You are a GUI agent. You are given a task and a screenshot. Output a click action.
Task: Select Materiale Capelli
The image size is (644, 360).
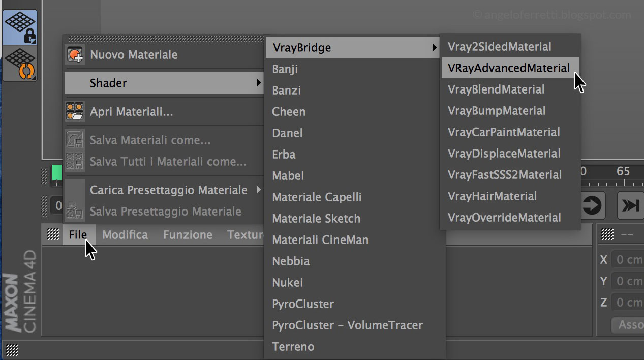tap(354, 197)
